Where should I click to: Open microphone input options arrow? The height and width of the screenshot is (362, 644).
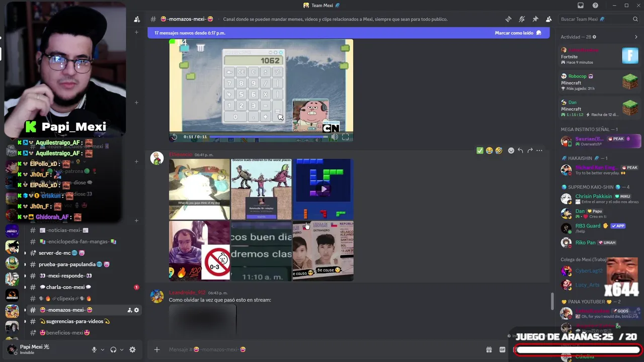pyautogui.click(x=103, y=349)
